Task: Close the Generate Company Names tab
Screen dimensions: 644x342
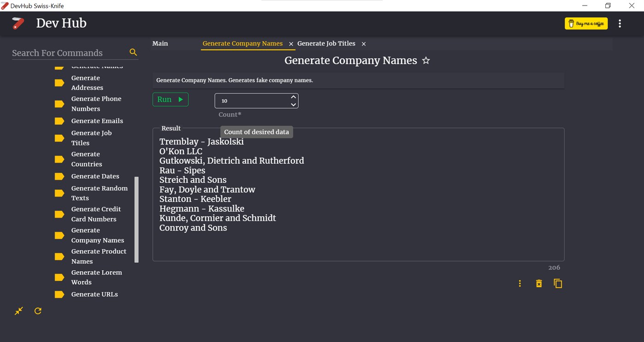Action: 291,44
